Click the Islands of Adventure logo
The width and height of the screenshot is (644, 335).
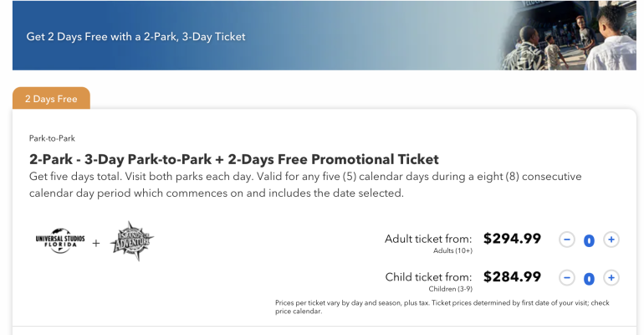click(132, 241)
